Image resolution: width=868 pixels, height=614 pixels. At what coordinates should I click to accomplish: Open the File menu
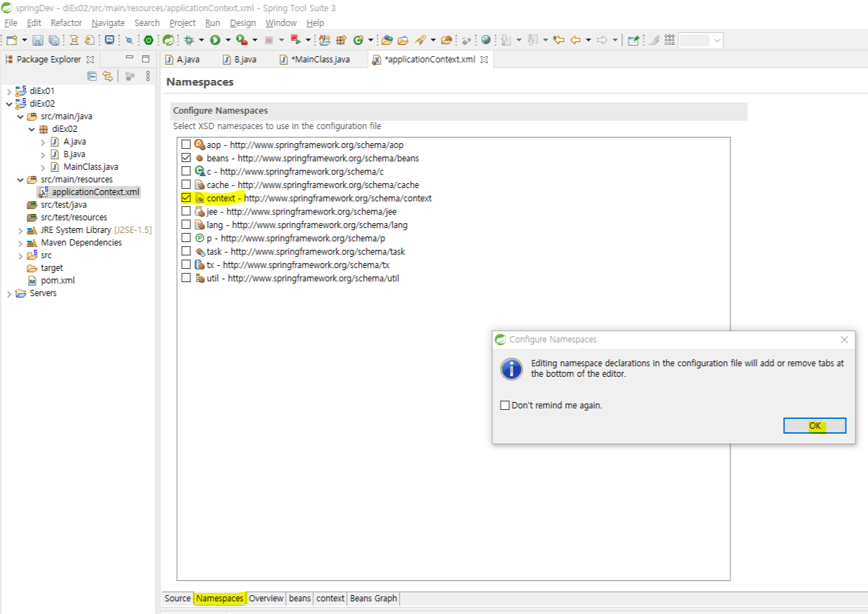[x=11, y=22]
